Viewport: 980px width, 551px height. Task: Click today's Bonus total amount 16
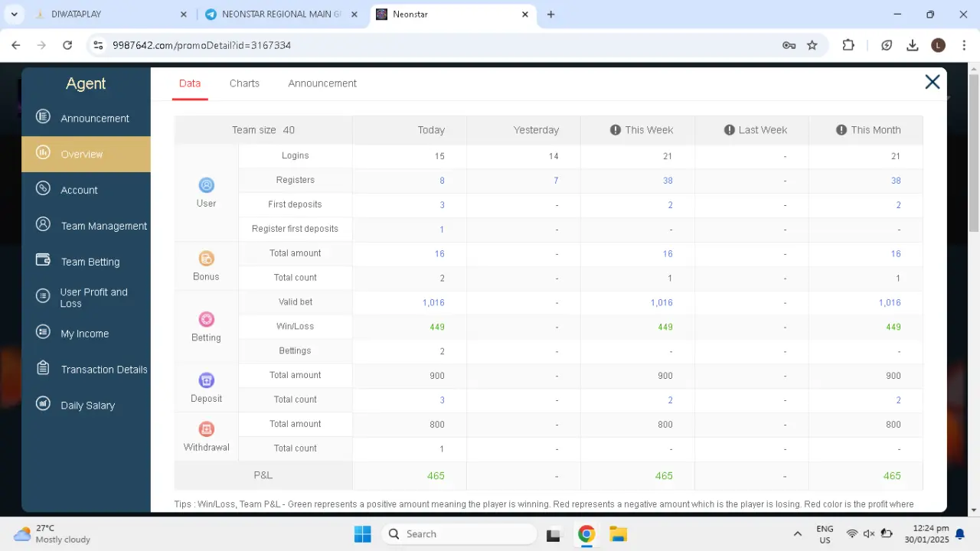coord(439,253)
